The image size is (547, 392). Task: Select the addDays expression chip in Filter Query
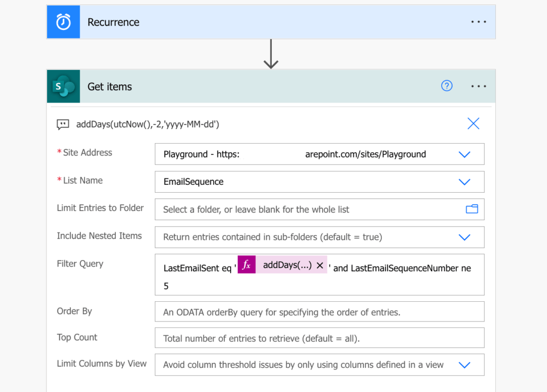[288, 264]
